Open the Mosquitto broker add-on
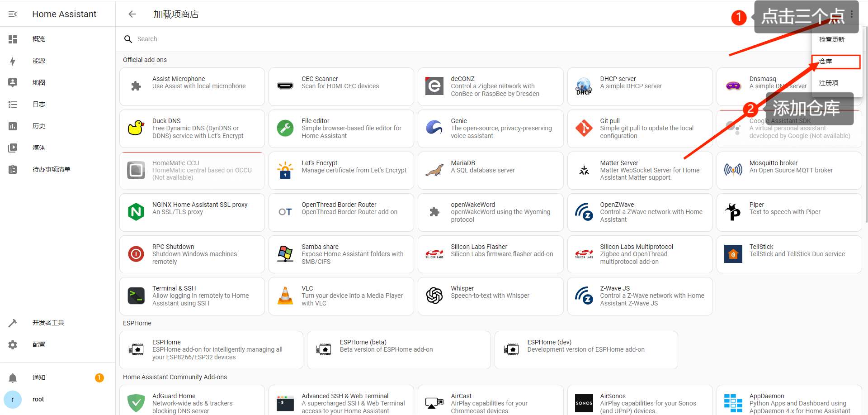Viewport: 868px width, 415px height. pos(789,171)
